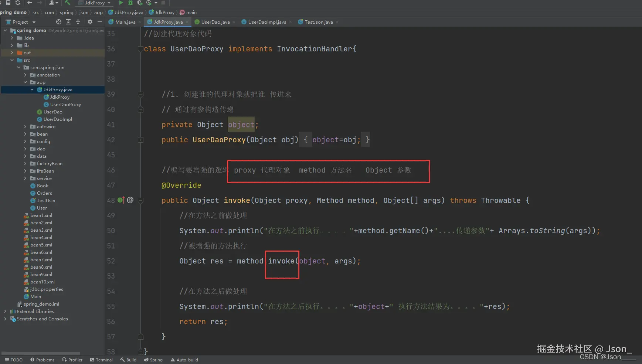This screenshot has height=364, width=642.
Task: Run JdkProxy with the green play icon
Action: pyautogui.click(x=121, y=3)
